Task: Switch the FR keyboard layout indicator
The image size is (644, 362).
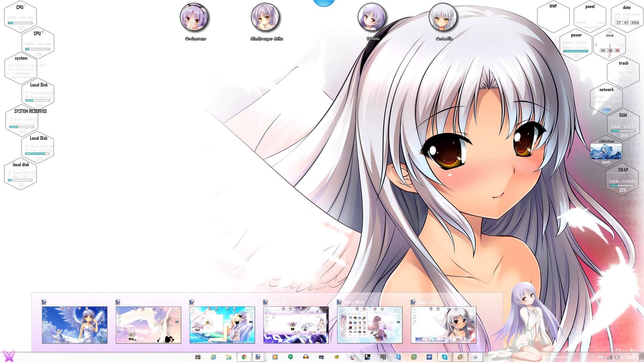Action: tap(592, 356)
